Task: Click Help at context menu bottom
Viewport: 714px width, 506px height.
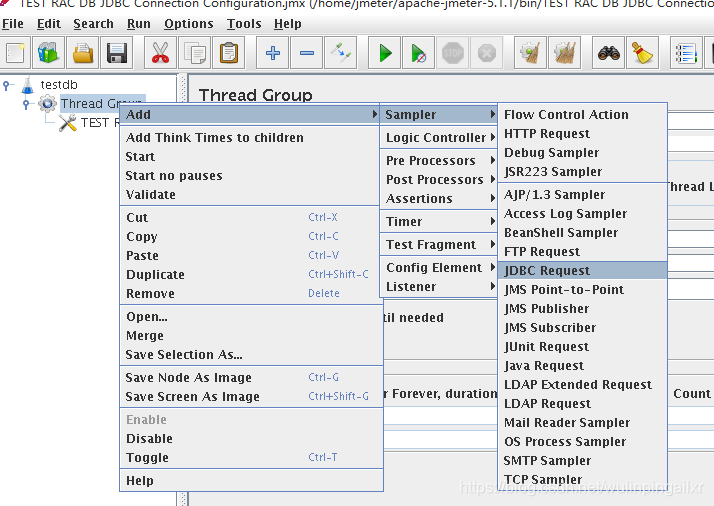Action: pyautogui.click(x=251, y=480)
